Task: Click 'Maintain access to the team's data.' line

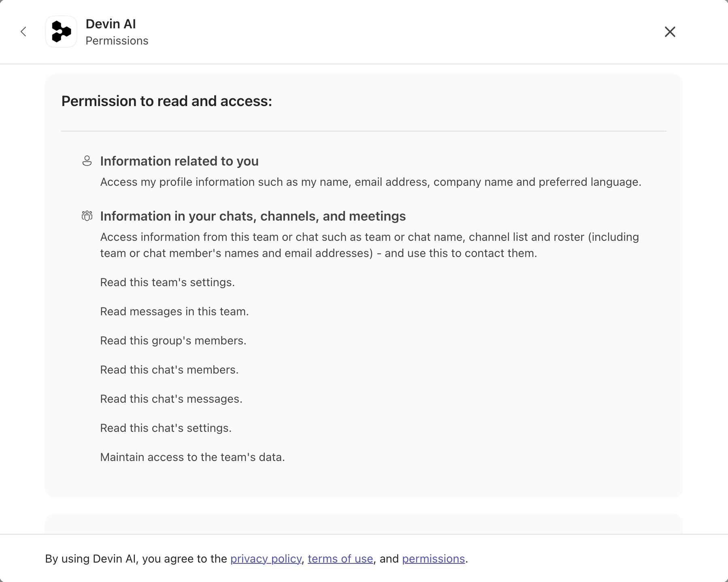Action: (193, 457)
